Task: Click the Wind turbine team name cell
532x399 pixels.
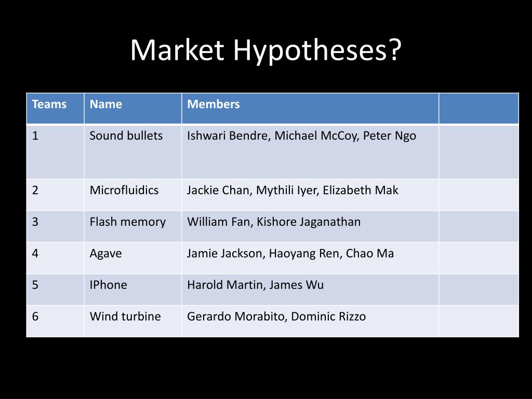Action: [x=133, y=321]
